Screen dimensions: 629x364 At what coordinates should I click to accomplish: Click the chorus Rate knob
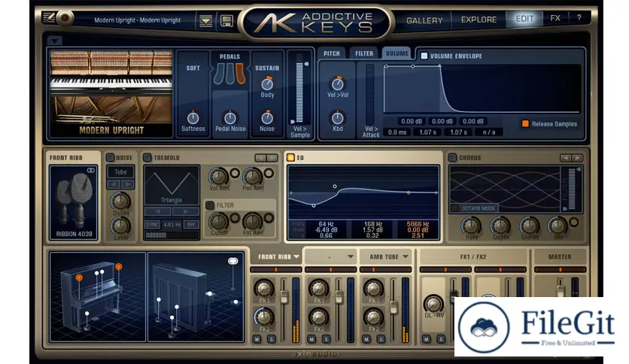tap(471, 226)
